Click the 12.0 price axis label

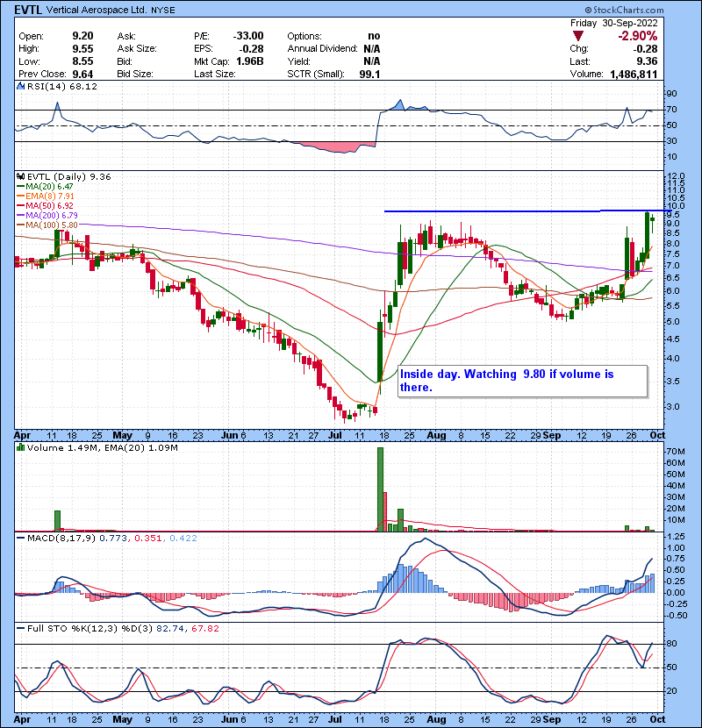point(676,176)
